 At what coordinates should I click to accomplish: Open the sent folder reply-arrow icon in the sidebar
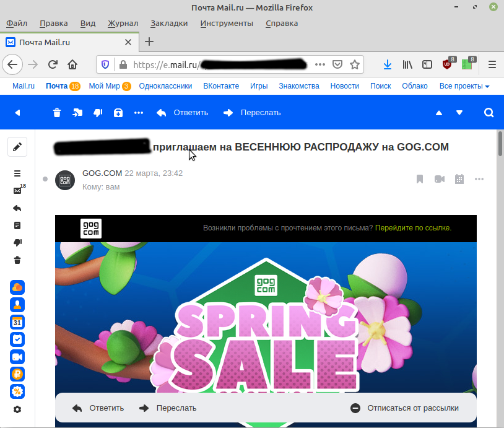click(17, 208)
